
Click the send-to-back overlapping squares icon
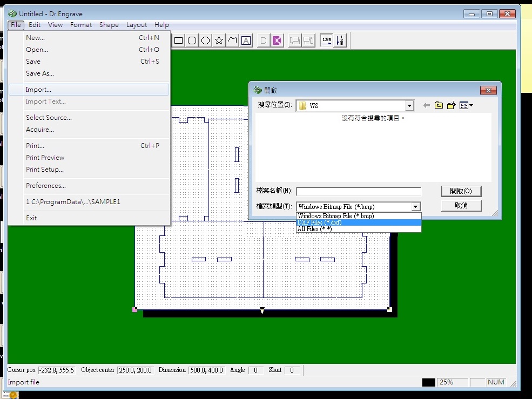tap(308, 40)
